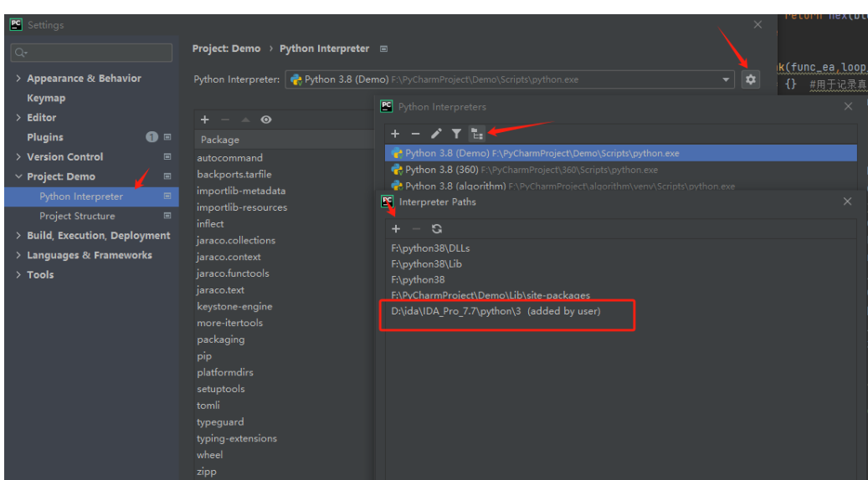Image resolution: width=868 pixels, height=480 pixels.
Task: Select Python 3.8 (360) interpreter entry
Action: pyautogui.click(x=620, y=170)
